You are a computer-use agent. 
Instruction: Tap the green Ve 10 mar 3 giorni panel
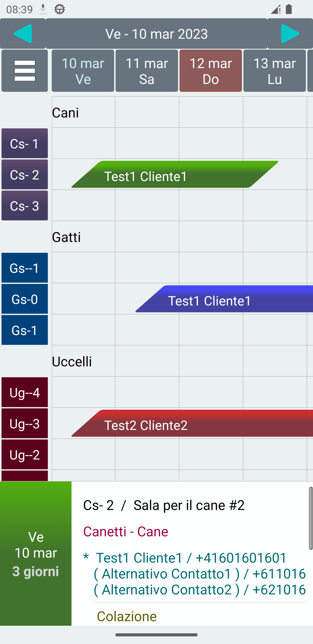pos(36,553)
